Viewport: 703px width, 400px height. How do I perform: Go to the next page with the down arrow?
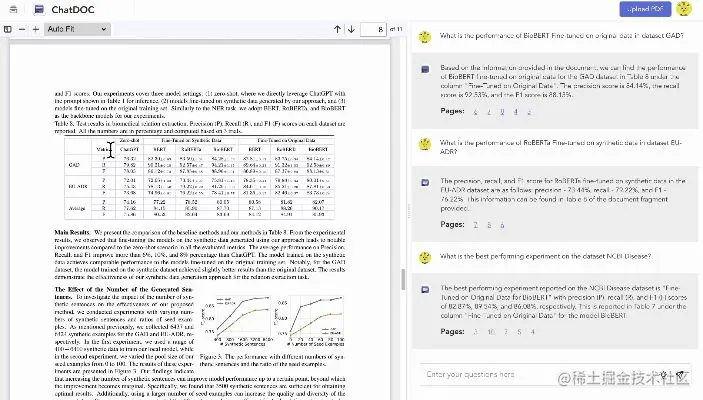coord(351,29)
